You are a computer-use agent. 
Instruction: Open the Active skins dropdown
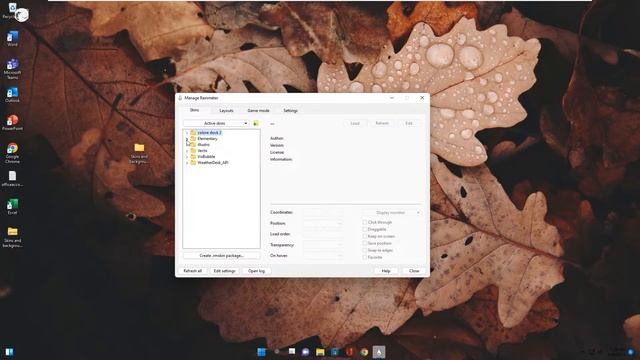point(216,123)
